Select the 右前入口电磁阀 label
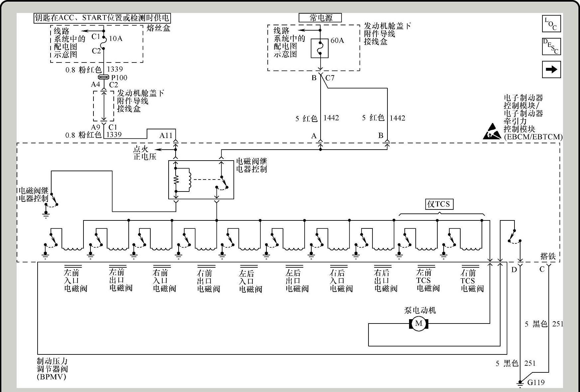580x392 pixels. pyautogui.click(x=165, y=280)
